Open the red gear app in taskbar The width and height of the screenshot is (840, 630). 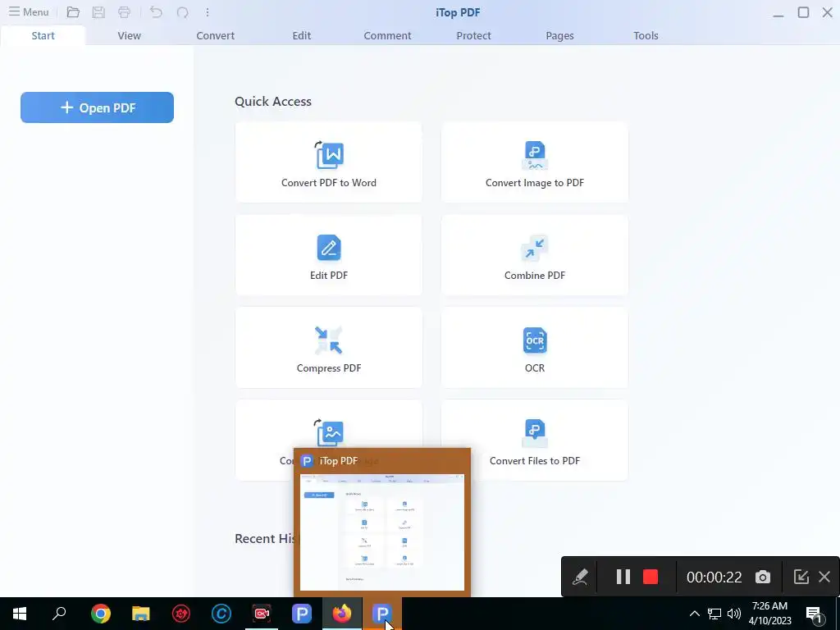click(181, 614)
